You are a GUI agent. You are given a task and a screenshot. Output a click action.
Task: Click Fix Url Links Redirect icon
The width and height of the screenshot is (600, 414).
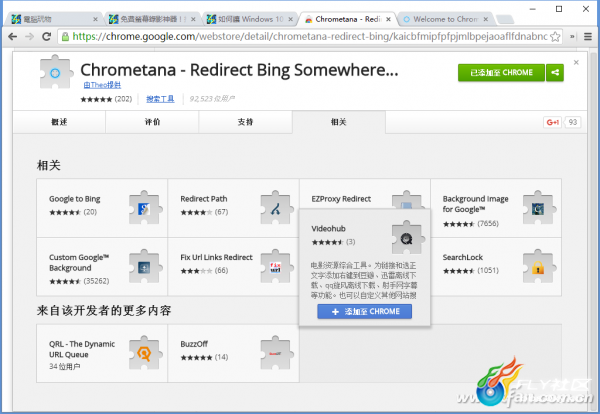tap(276, 267)
